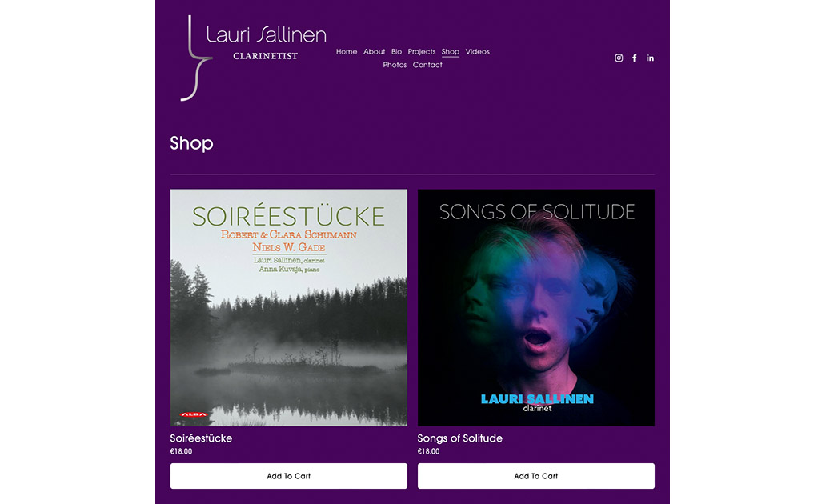
Task: Open the Instagram profile icon
Action: coord(619,58)
